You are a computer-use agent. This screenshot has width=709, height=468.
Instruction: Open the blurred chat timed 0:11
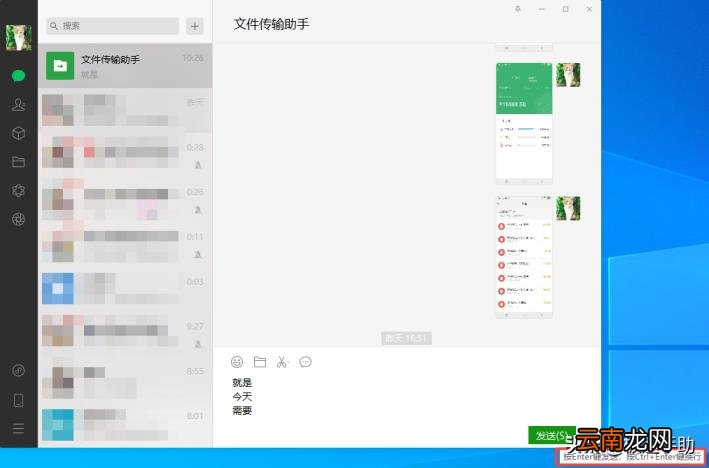pos(125,245)
